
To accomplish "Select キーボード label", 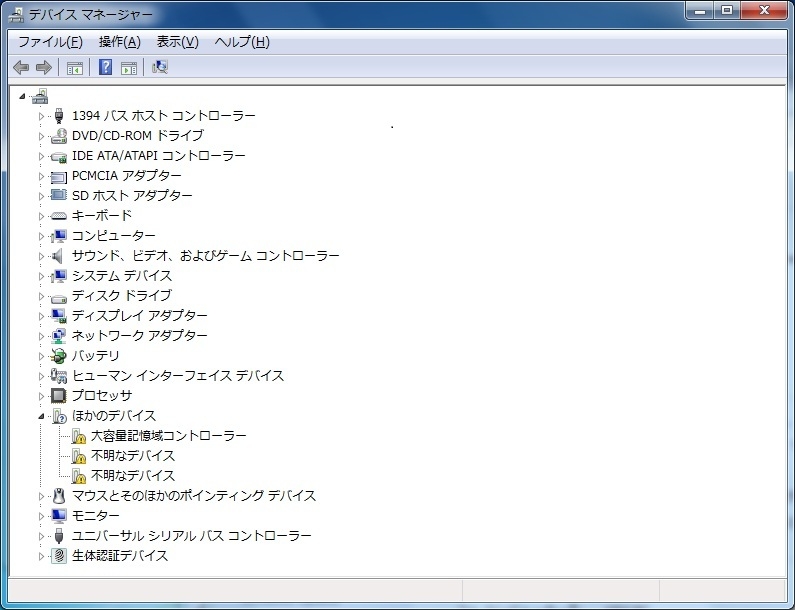I will tap(102, 216).
